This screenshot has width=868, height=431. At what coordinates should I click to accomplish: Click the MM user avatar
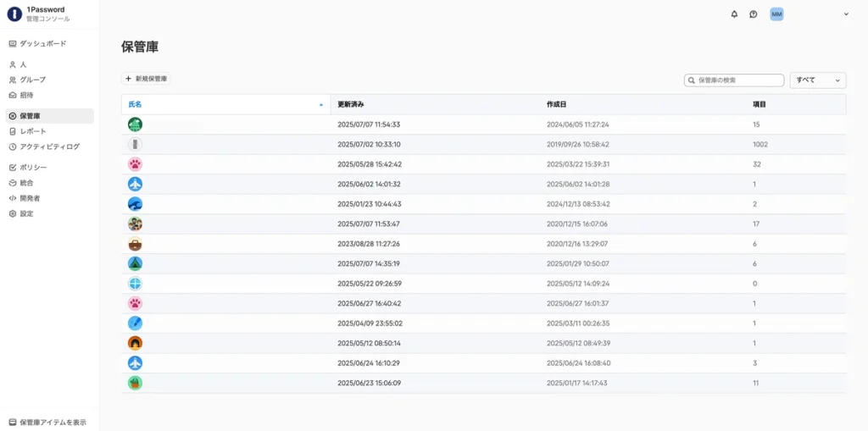(x=776, y=14)
